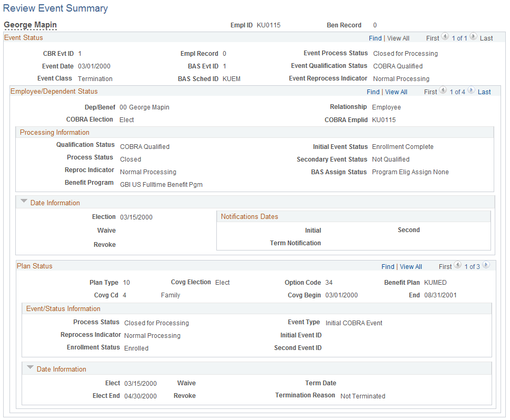Click Process Status value Closed
This screenshot has width=510, height=420.
(x=131, y=159)
